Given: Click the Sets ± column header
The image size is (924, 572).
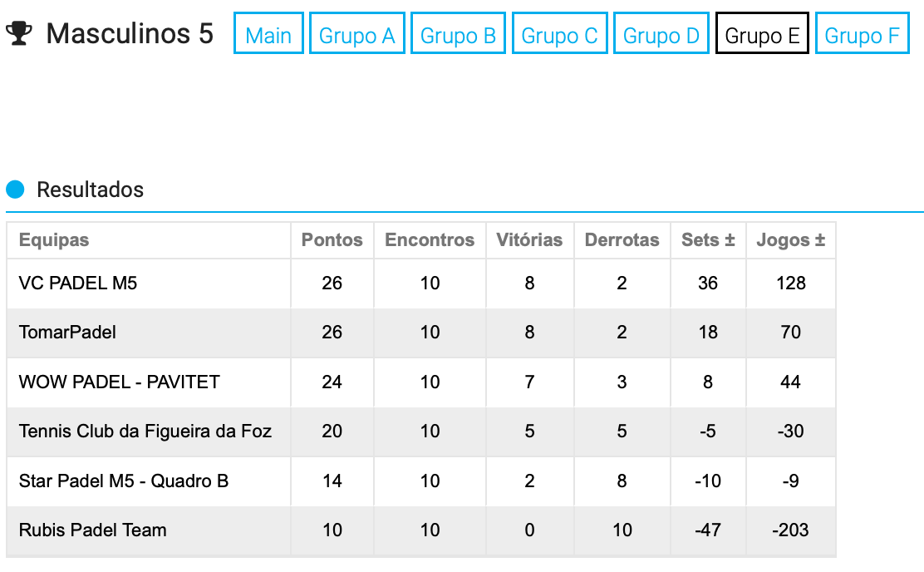Looking at the screenshot, I should tap(708, 240).
